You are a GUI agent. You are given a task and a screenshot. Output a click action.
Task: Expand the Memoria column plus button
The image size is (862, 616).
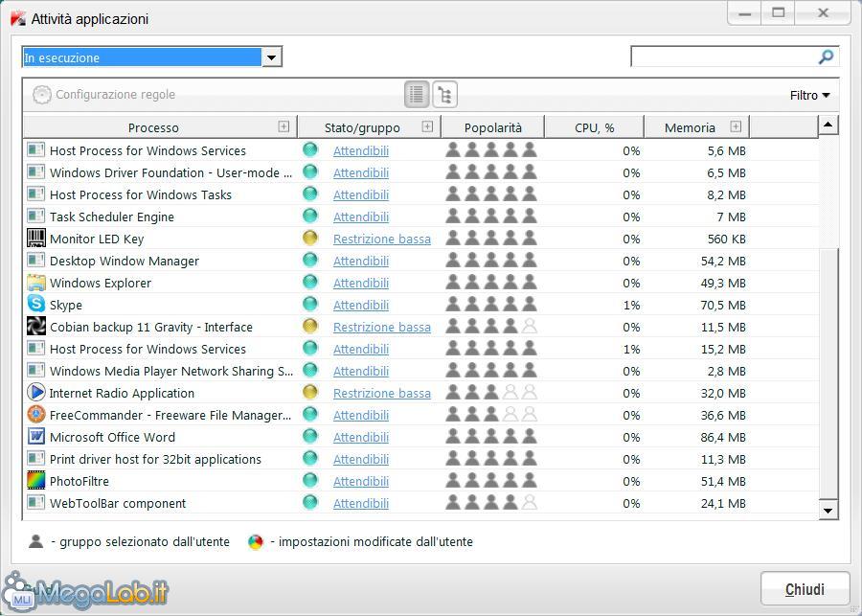[x=736, y=126]
